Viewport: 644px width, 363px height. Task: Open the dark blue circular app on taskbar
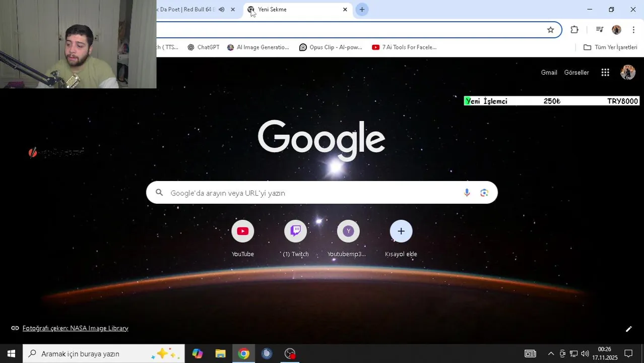[267, 354]
